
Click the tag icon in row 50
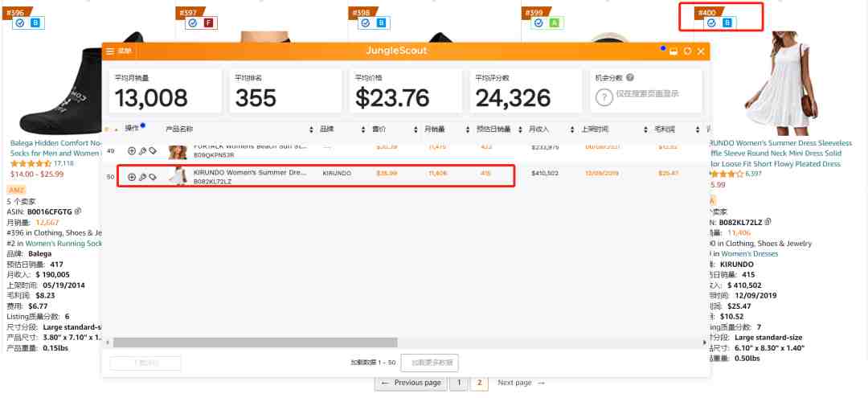point(153,177)
